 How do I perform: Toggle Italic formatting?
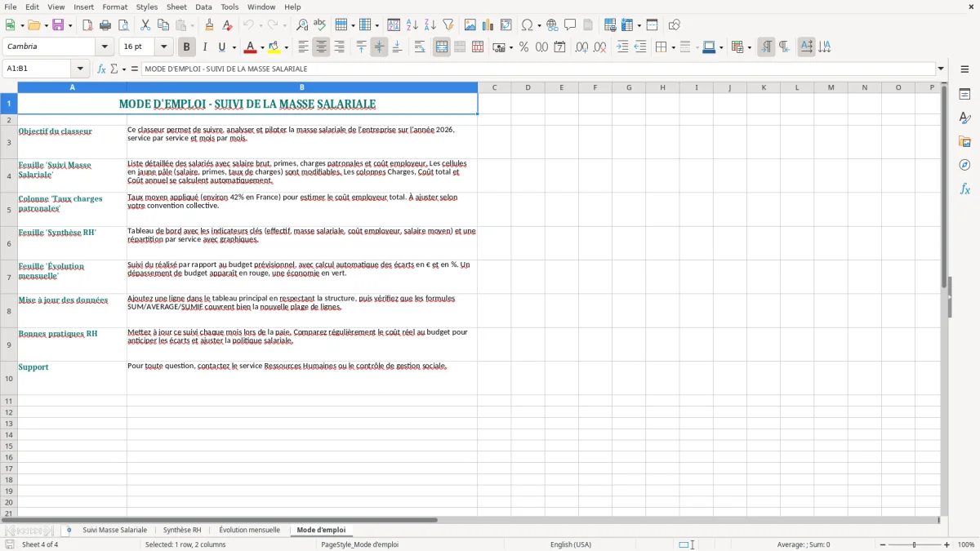(204, 47)
